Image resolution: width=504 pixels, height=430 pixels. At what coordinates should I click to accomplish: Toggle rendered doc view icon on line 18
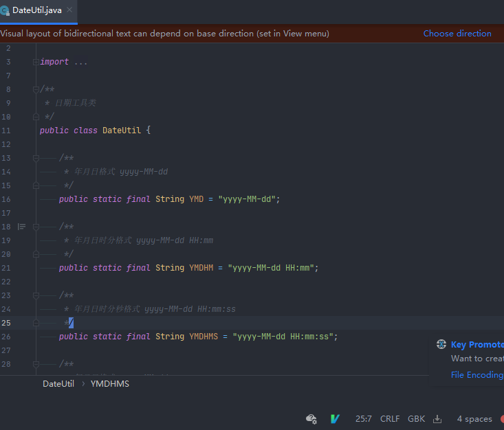point(21,227)
